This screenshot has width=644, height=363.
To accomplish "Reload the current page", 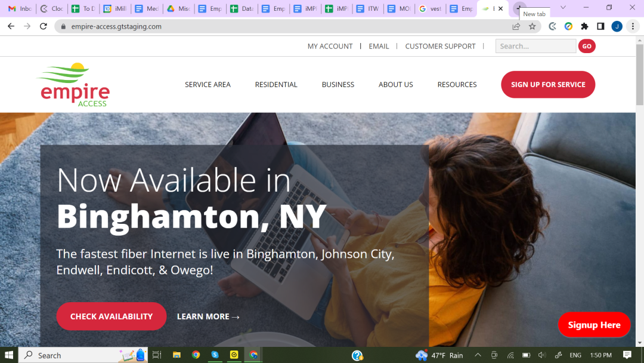I will (x=42, y=26).
